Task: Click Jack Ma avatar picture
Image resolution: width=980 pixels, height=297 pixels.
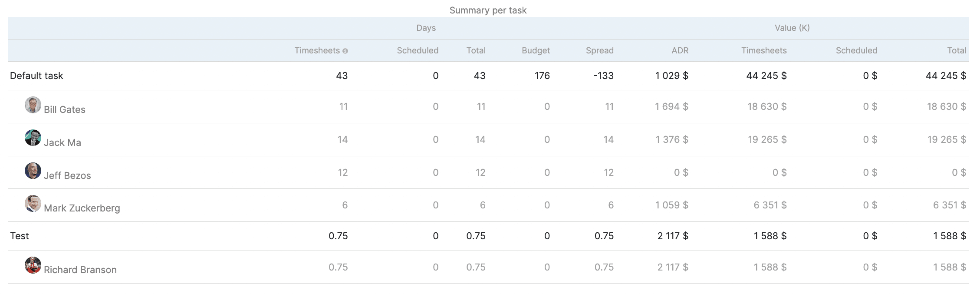Action: [x=33, y=138]
